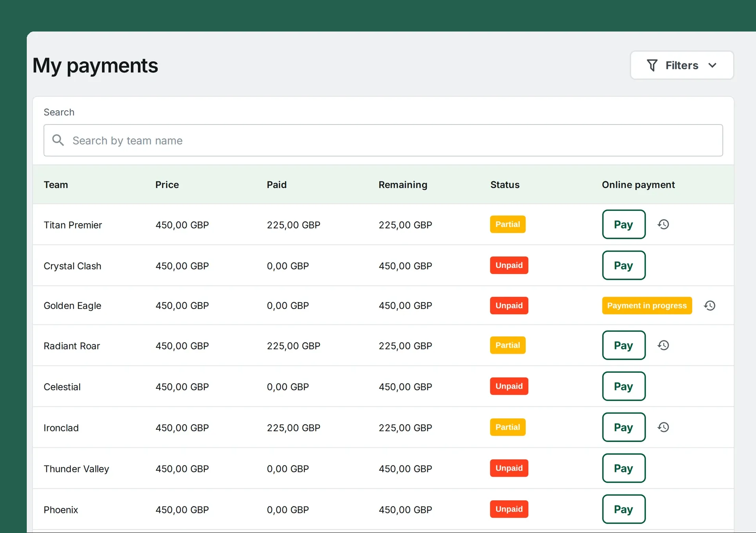Click the Unpaid status badge for Celestial

click(509, 386)
